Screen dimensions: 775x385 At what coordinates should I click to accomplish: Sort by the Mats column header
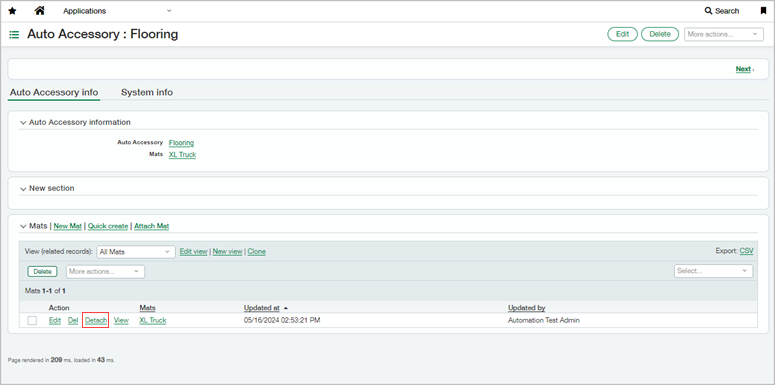tap(147, 308)
